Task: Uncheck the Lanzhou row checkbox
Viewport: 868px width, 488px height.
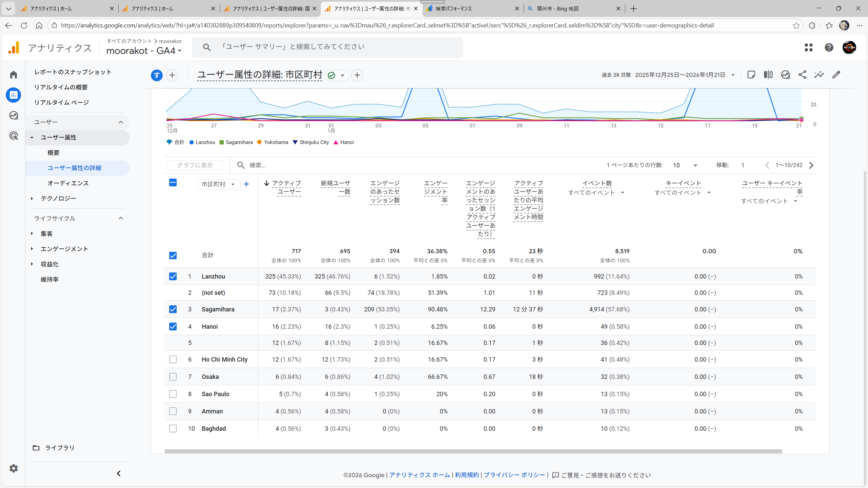Action: click(173, 277)
